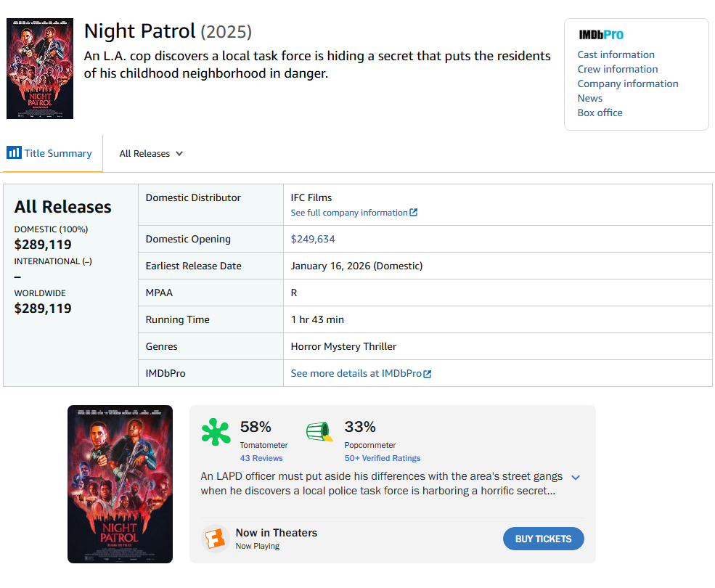The height and width of the screenshot is (588, 715).
Task: Click external link icon after company information
Action: [413, 213]
